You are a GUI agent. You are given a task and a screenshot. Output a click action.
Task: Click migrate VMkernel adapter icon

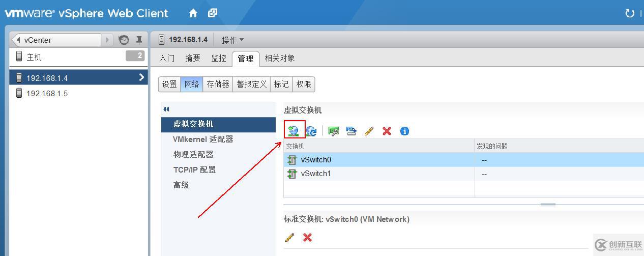pyautogui.click(x=351, y=131)
